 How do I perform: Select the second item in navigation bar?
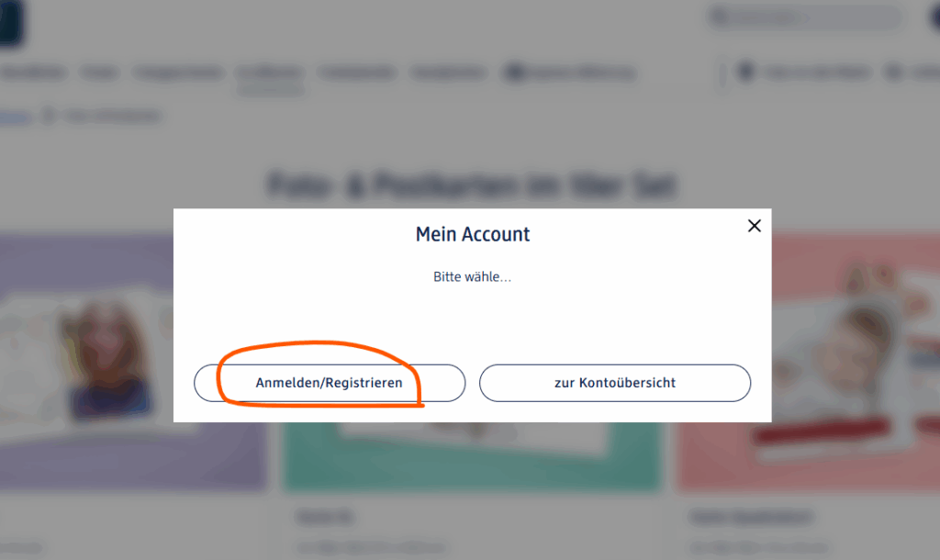pos(98,73)
